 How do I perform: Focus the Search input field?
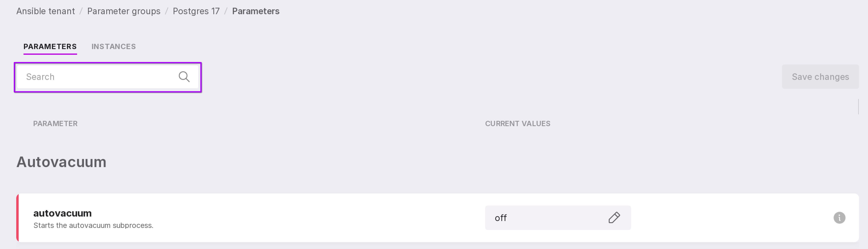tap(98, 77)
